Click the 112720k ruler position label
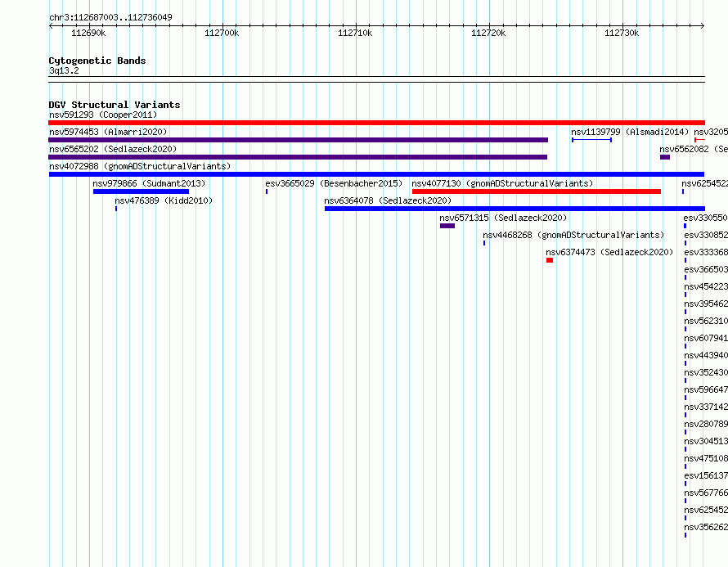 [x=488, y=33]
